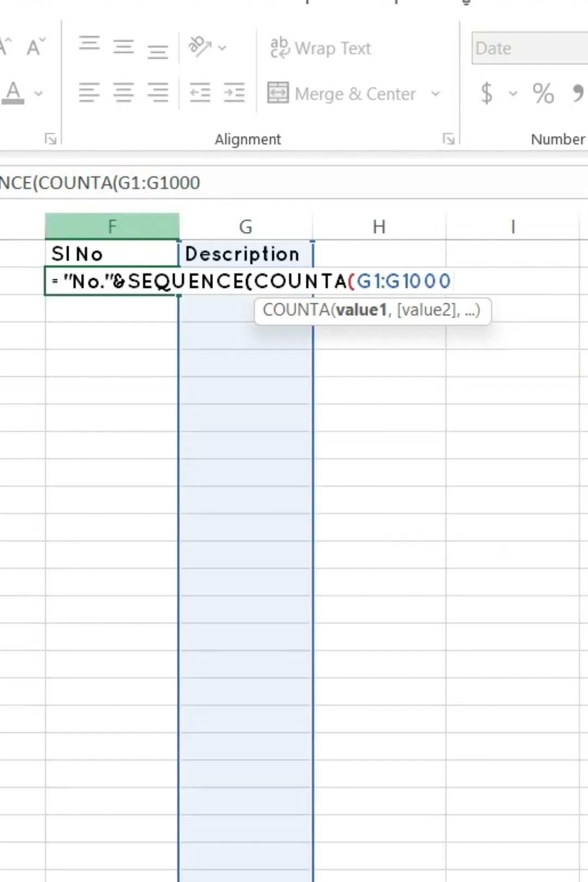
Task: Click the Bottom Align icon
Action: pyautogui.click(x=157, y=51)
